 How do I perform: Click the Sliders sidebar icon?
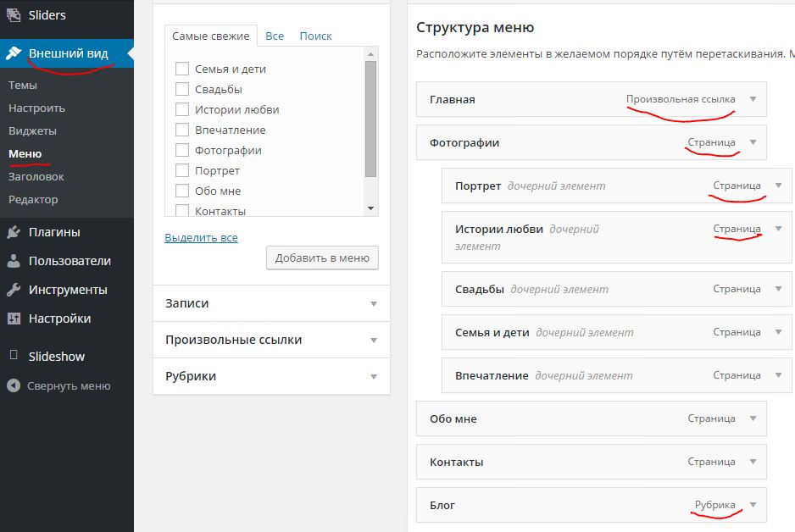pyautogui.click(x=14, y=15)
